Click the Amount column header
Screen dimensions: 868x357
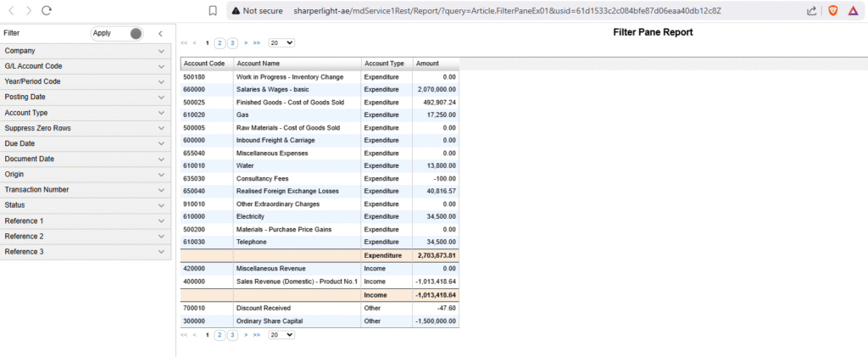436,64
